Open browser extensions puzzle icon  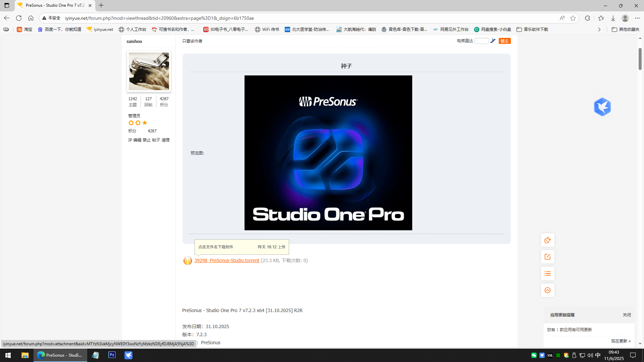click(x=587, y=18)
